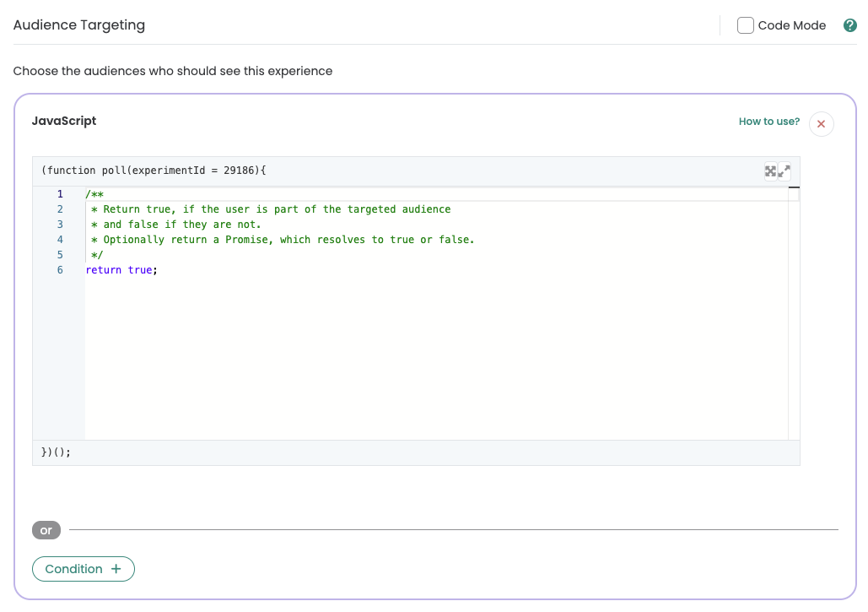Image resolution: width=868 pixels, height=612 pixels.
Task: Select line number 1 in the gutter
Action: [x=60, y=194]
